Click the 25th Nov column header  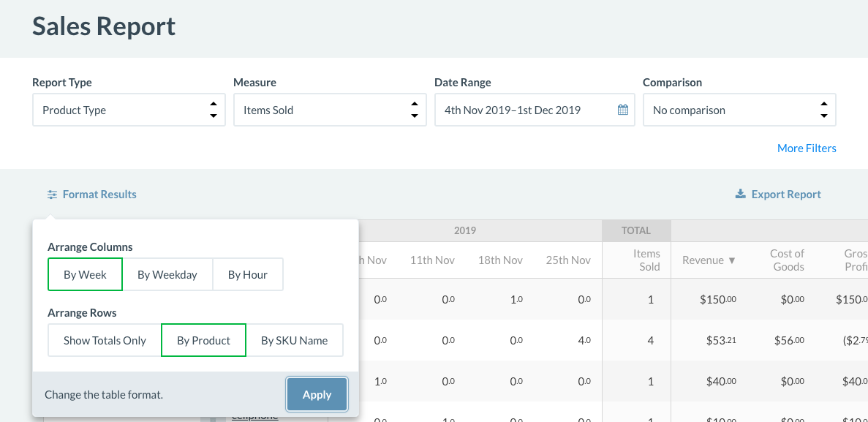[568, 260]
